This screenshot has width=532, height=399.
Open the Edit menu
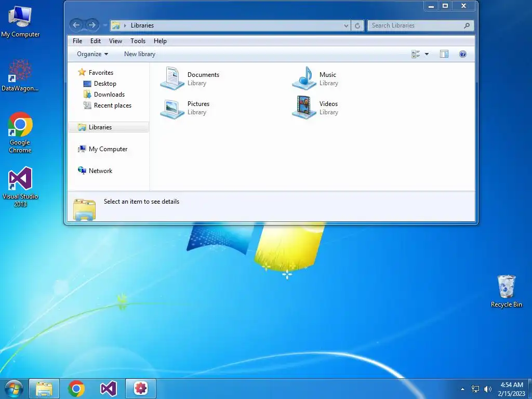click(96, 41)
